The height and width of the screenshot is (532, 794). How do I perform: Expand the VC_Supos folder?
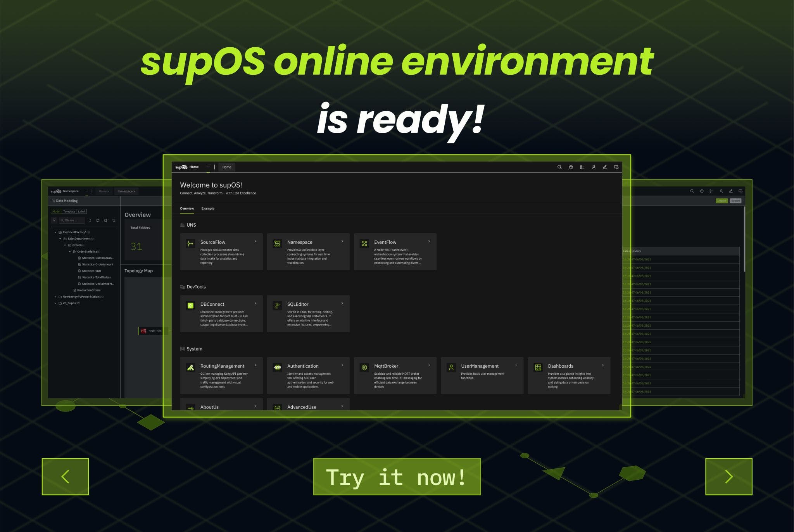click(55, 303)
